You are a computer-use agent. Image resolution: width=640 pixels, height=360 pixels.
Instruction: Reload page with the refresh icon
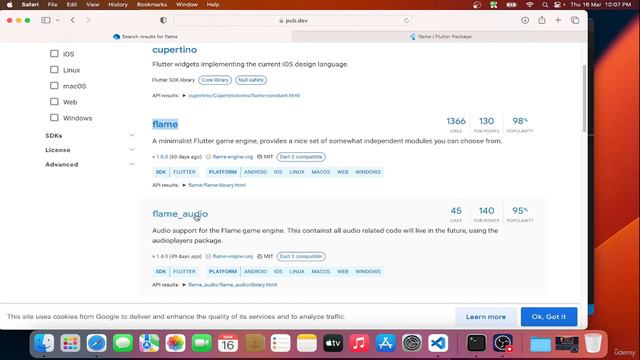coord(406,20)
